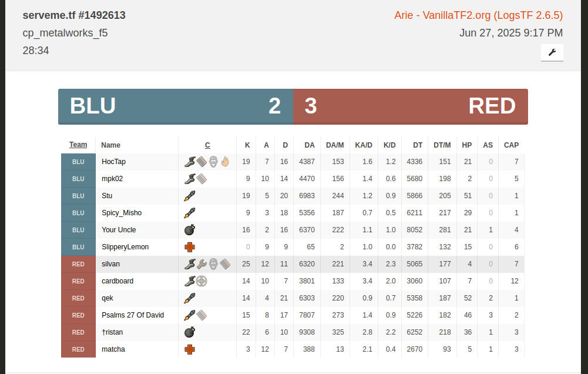Viewport: 588px width, 374px height.
Task: Sort by the A assists column header
Action: [x=266, y=145]
